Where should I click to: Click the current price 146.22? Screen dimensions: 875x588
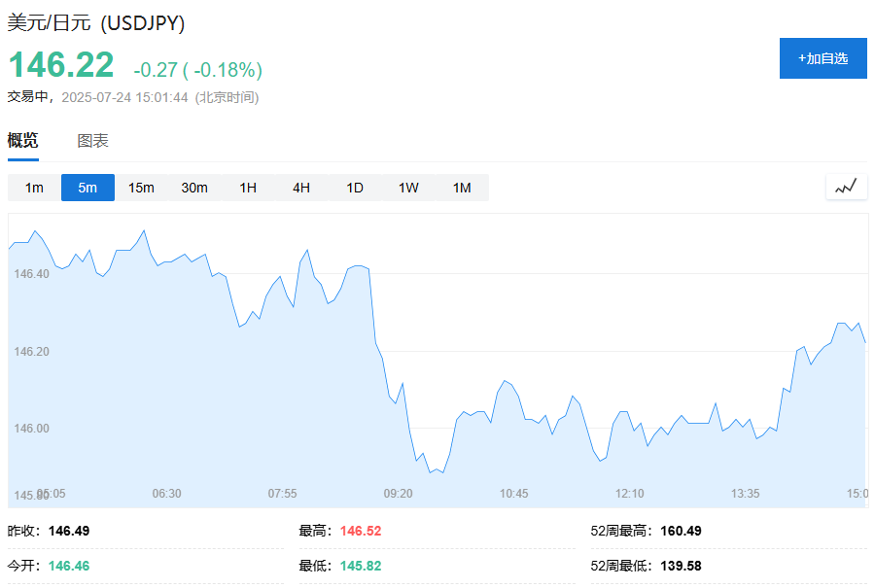pos(61,65)
